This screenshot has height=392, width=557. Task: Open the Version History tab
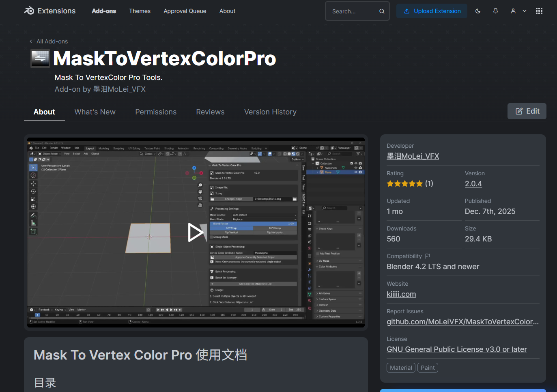(x=270, y=112)
